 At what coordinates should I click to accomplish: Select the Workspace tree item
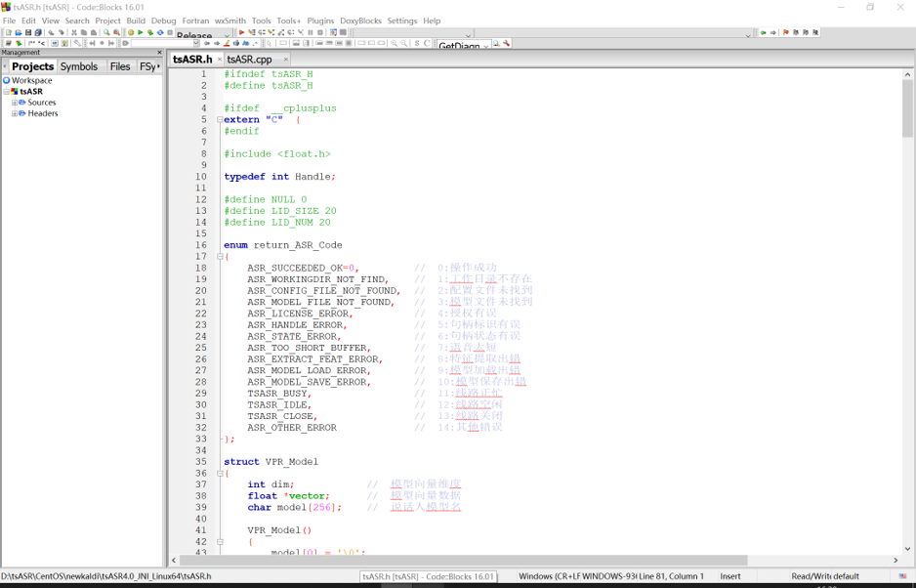coord(31,81)
